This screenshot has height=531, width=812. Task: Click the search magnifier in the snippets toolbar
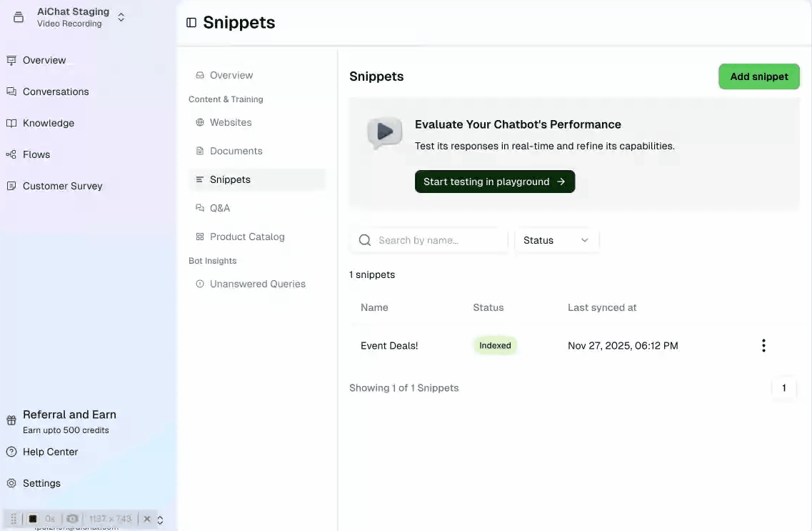pos(365,240)
